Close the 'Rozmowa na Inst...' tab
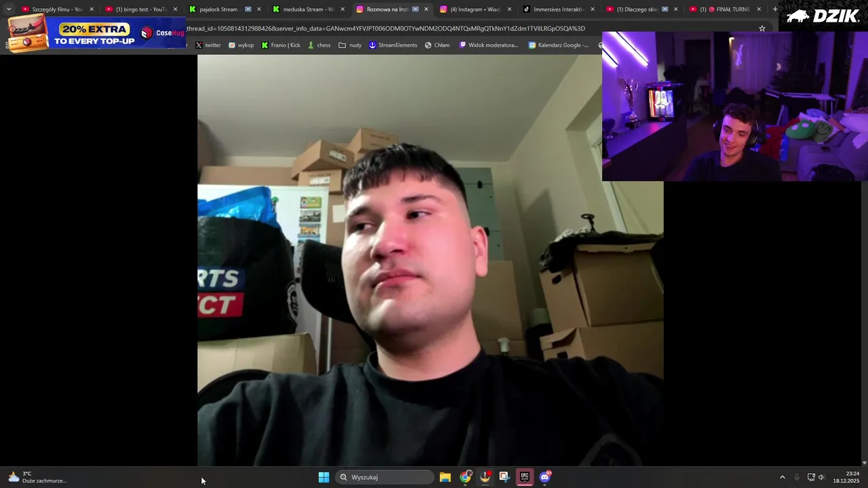 coord(426,9)
